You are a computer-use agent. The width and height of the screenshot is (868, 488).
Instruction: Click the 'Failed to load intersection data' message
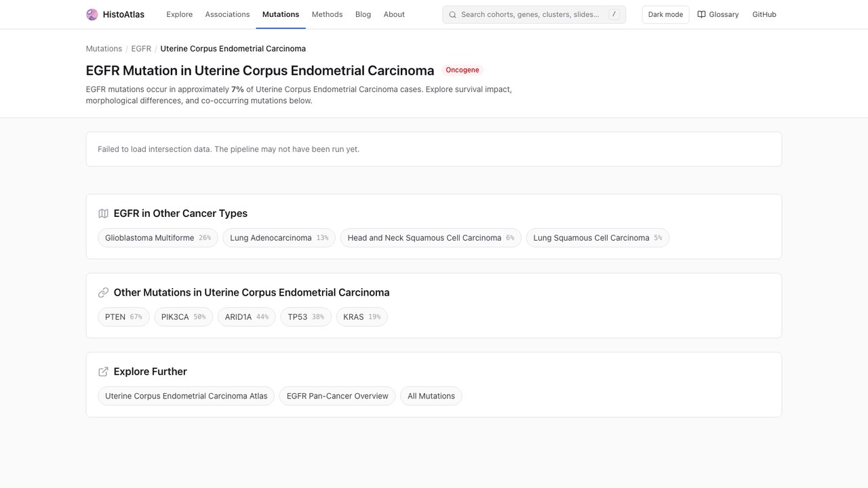(229, 149)
